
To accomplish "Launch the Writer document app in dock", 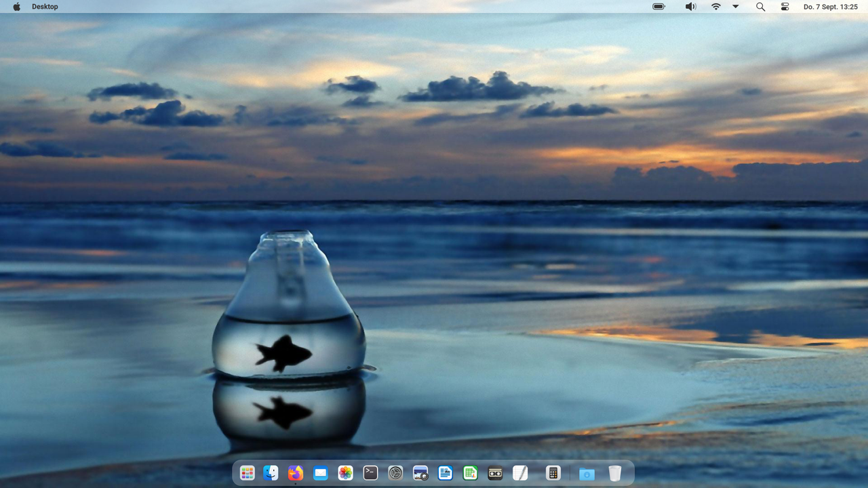I will pyautogui.click(x=445, y=473).
